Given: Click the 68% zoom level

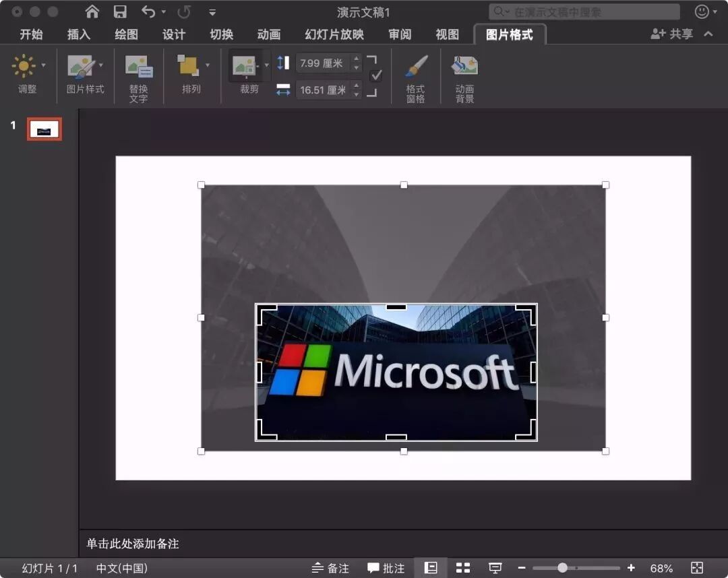Looking at the screenshot, I should [662, 569].
